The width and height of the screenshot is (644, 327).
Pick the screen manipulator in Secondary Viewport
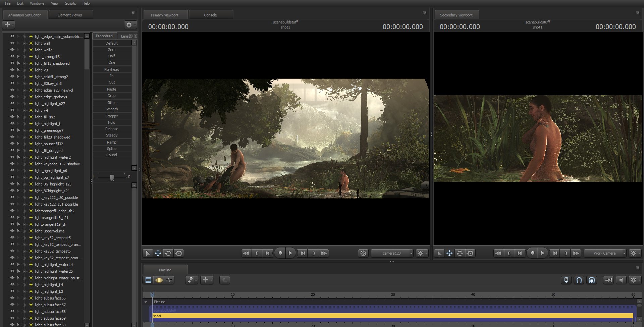(x=470, y=253)
